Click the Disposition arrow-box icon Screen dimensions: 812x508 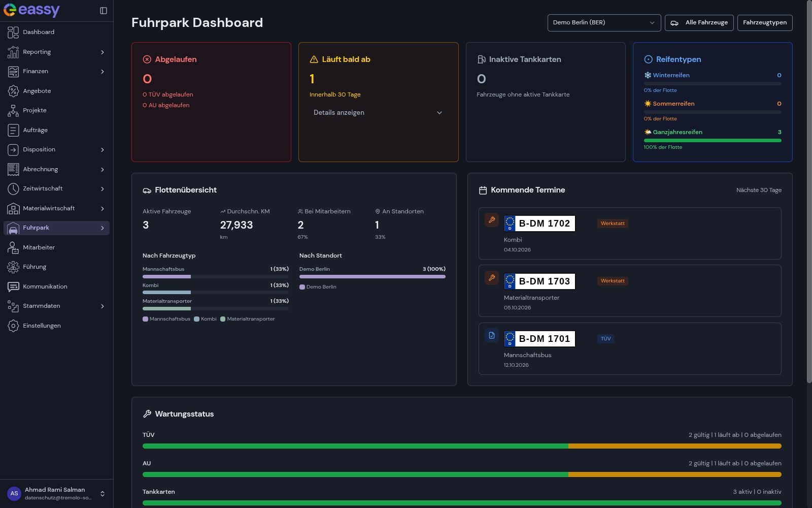click(13, 150)
